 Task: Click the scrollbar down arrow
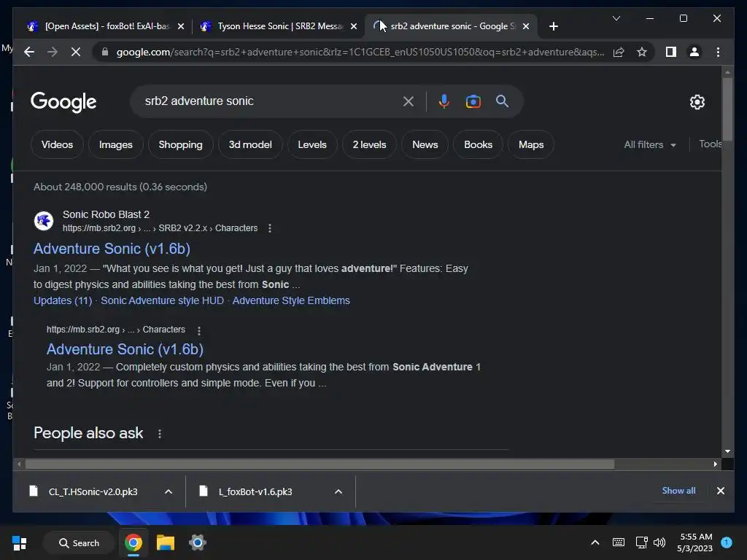pos(727,451)
